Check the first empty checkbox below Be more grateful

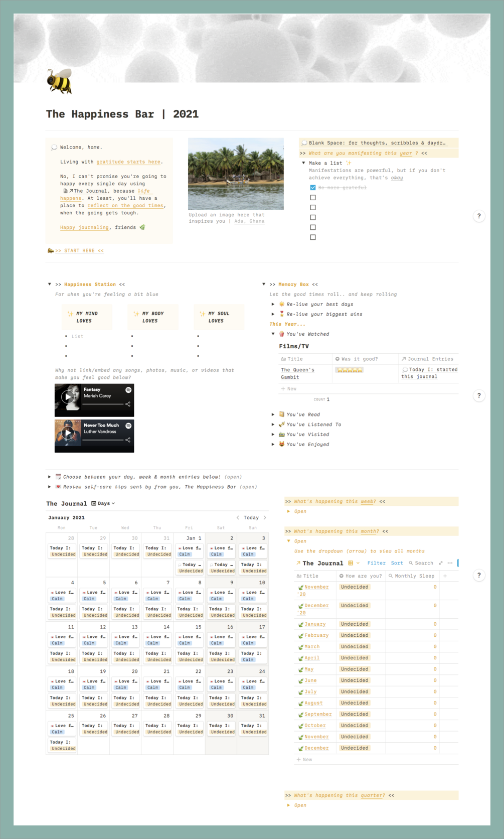313,198
